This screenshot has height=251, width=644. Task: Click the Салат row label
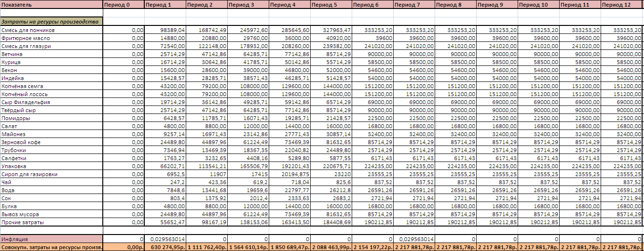51,126
